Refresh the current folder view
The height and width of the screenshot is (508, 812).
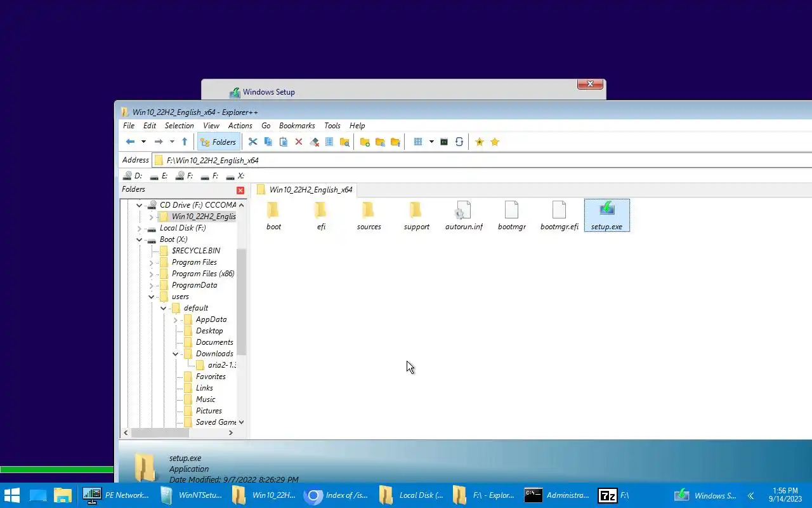pyautogui.click(x=459, y=142)
